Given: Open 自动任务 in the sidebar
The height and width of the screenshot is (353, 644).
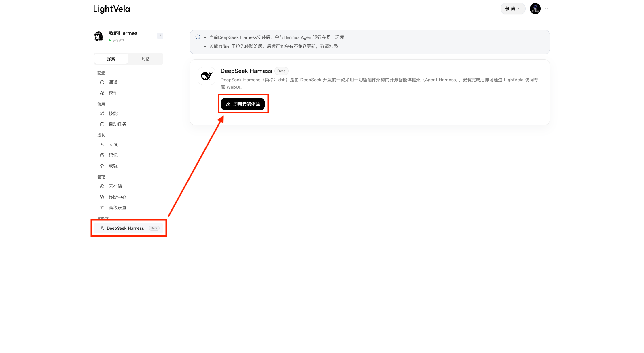Looking at the screenshot, I should click(x=128, y=124).
